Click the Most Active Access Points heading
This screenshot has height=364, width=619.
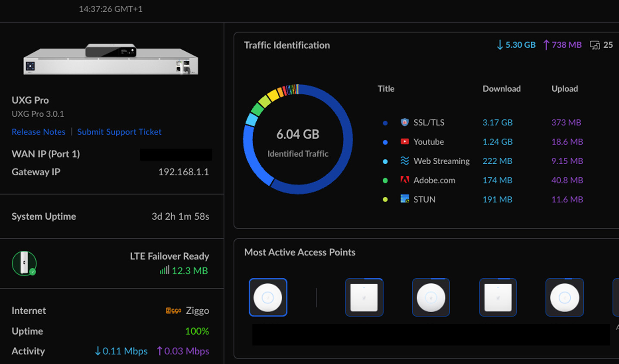(300, 252)
